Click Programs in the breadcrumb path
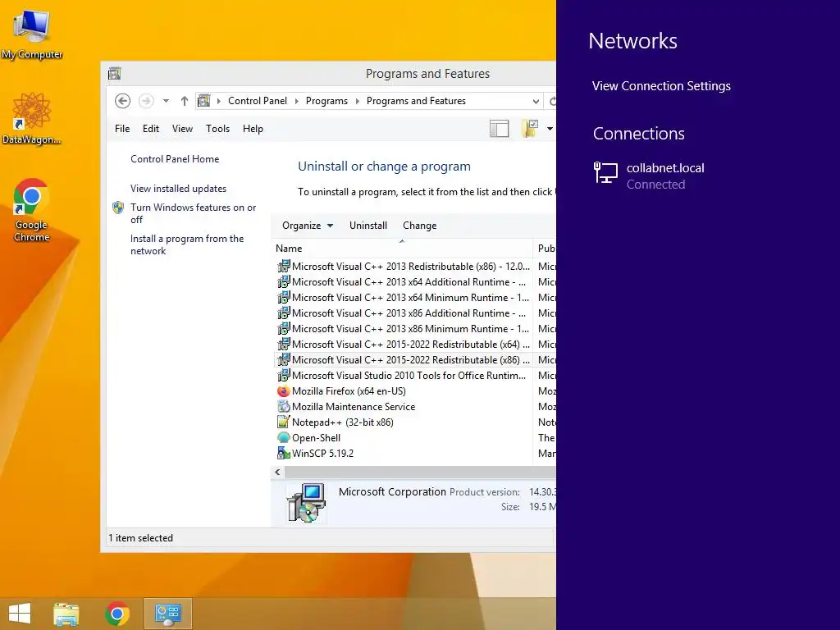Viewport: 840px width, 630px height. [x=326, y=101]
